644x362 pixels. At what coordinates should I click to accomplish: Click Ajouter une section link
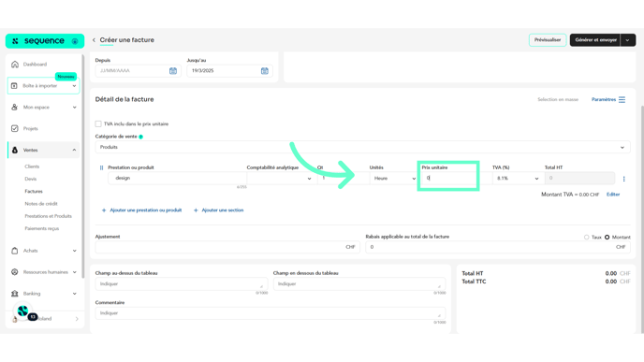tap(223, 210)
